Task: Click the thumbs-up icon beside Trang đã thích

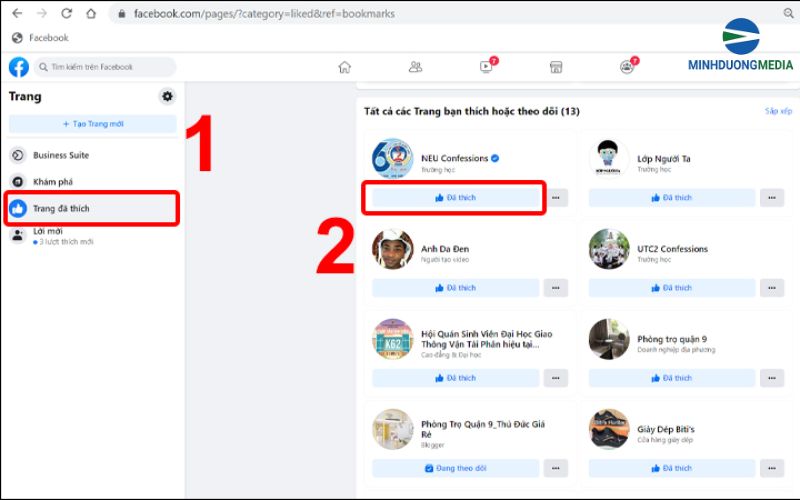Action: coord(18,208)
